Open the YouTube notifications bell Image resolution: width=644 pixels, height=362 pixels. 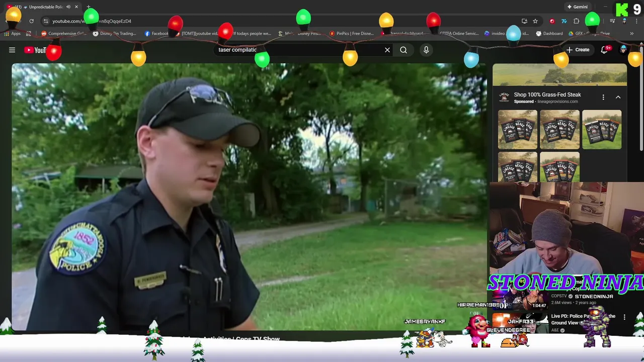[x=605, y=50]
